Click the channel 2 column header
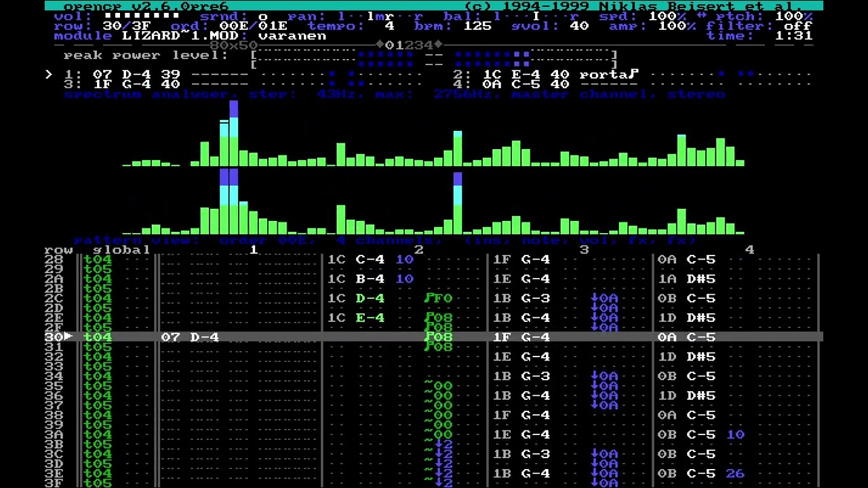 [x=418, y=250]
